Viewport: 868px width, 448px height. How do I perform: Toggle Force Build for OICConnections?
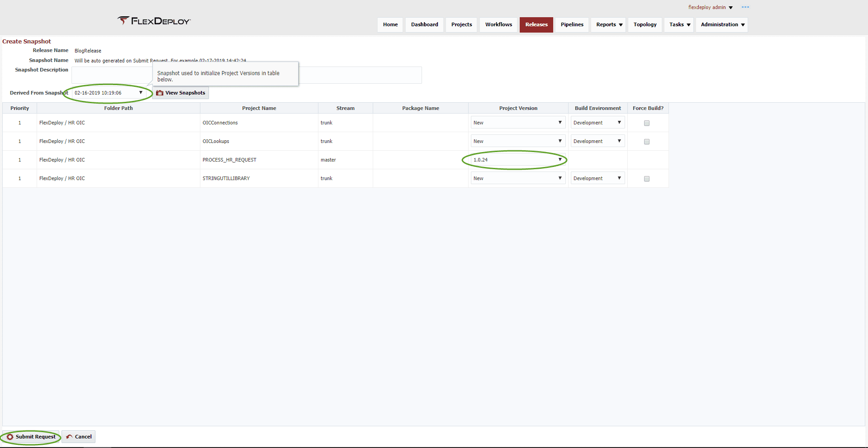pos(647,123)
